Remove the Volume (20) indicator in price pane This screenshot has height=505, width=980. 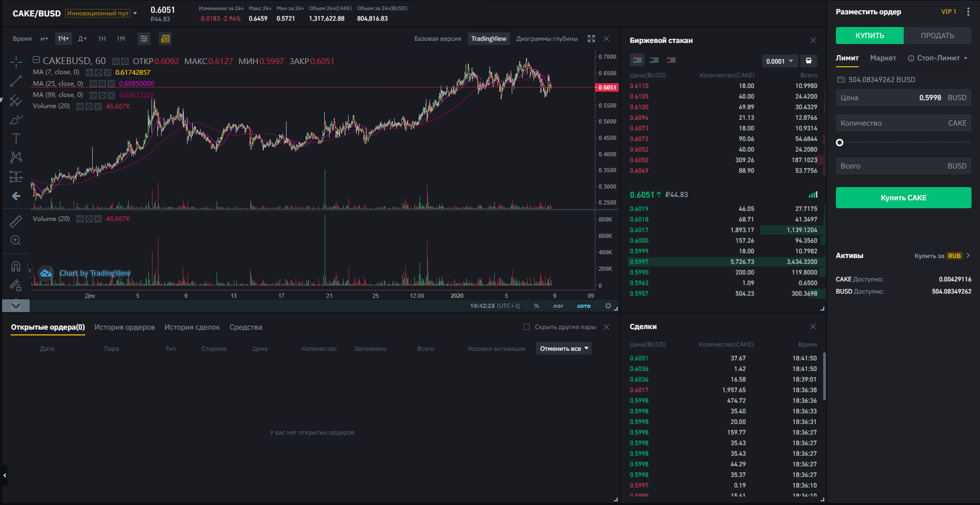pos(98,107)
